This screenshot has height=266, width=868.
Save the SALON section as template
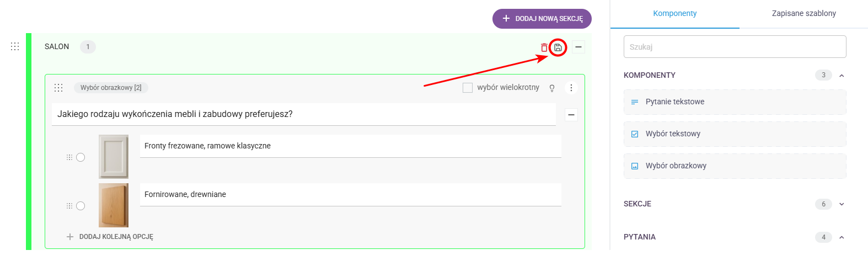point(558,47)
